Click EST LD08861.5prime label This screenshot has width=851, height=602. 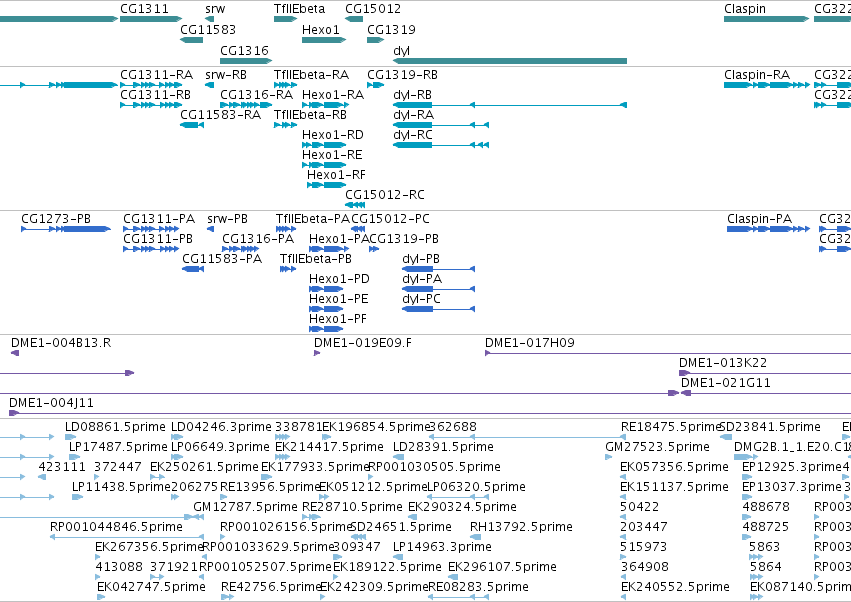coord(115,427)
